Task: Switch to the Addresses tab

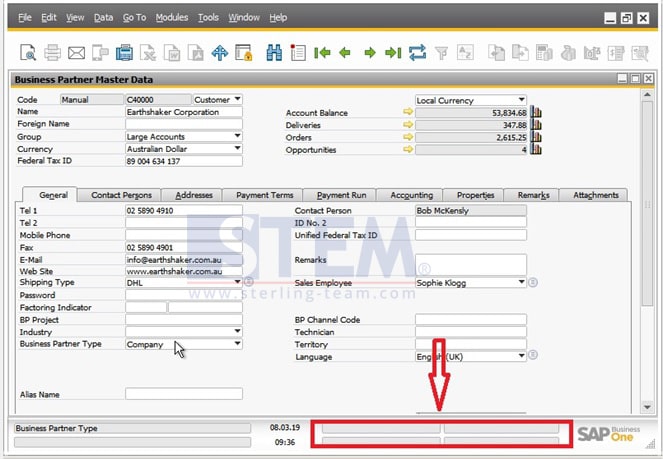Action: pos(194,195)
